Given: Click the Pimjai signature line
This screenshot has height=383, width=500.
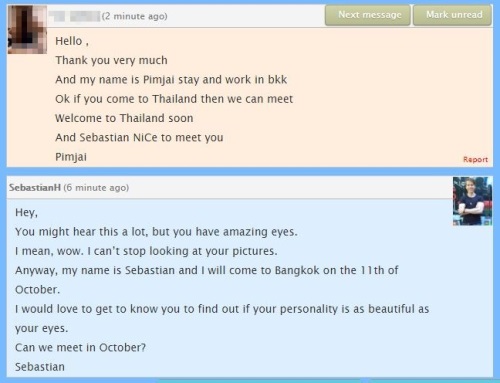Looking at the screenshot, I should [71, 157].
